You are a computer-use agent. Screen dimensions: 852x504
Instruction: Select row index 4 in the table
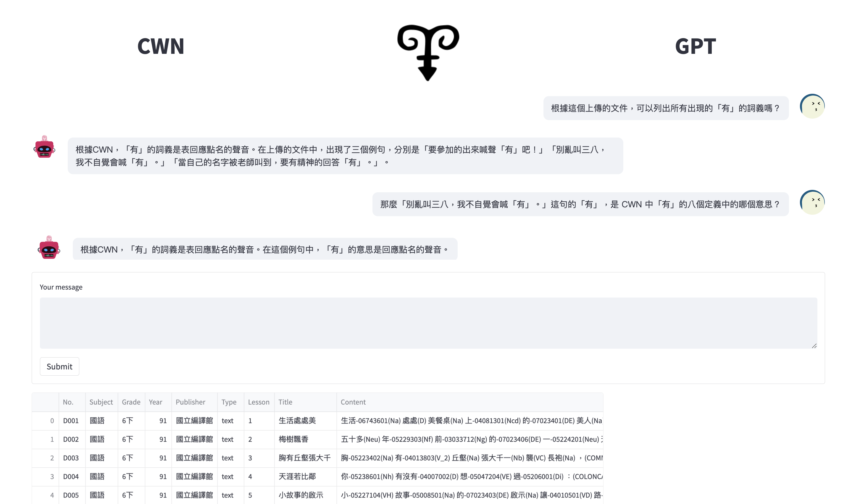[x=51, y=495]
